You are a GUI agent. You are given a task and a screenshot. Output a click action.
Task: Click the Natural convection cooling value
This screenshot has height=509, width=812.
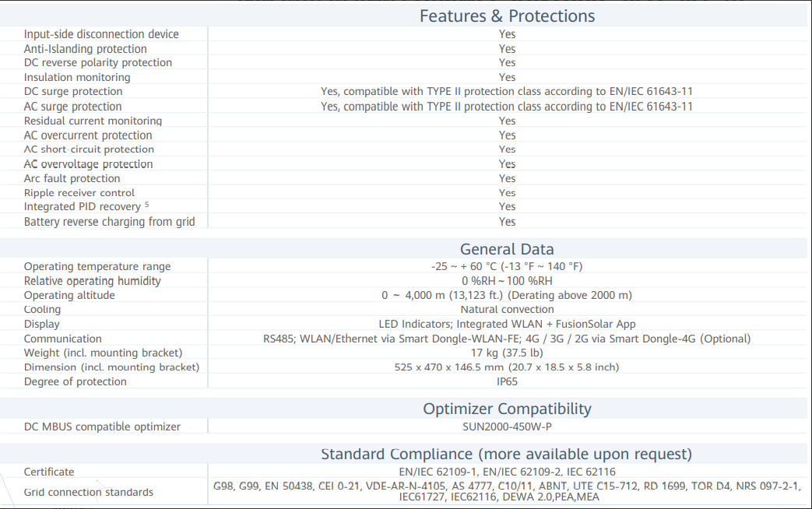507,309
